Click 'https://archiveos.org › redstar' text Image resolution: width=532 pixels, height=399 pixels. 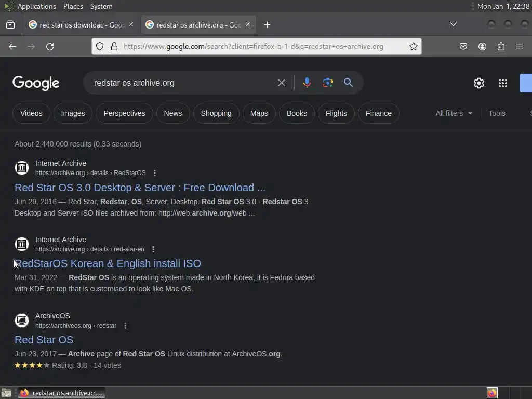click(x=76, y=326)
